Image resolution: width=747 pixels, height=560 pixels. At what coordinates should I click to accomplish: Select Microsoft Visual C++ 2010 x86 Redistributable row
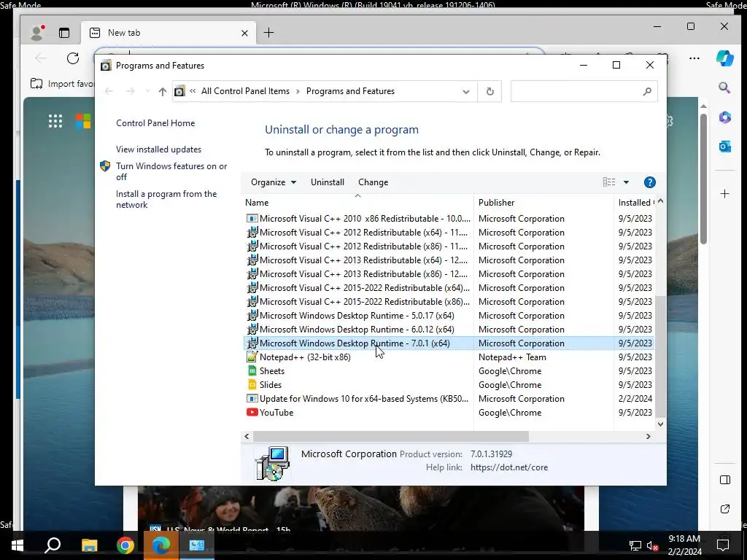coord(449,219)
